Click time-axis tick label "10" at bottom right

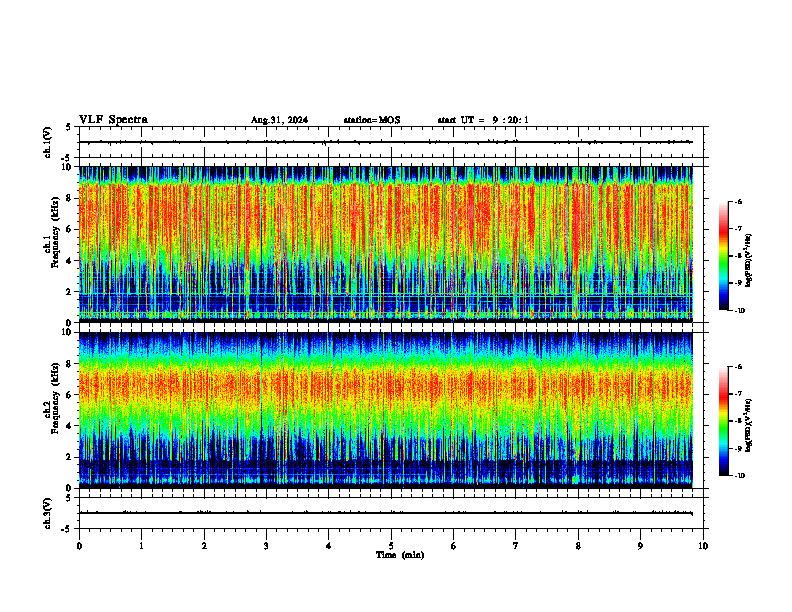[703, 546]
